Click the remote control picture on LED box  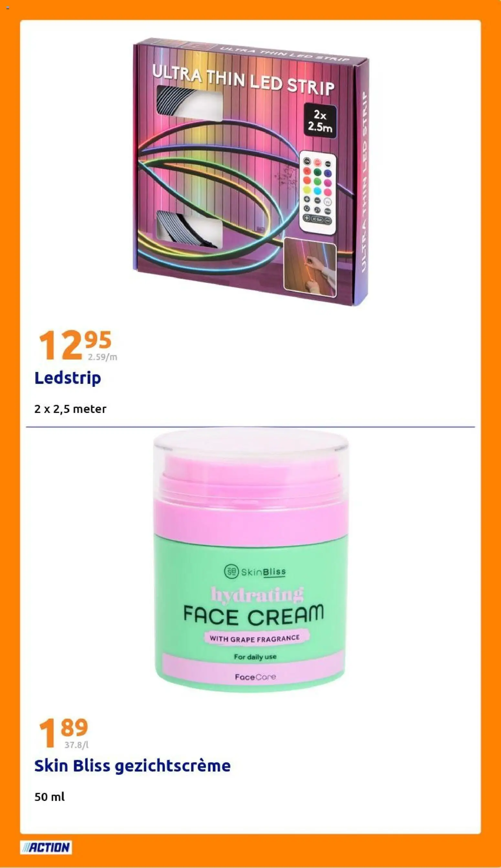(x=318, y=192)
